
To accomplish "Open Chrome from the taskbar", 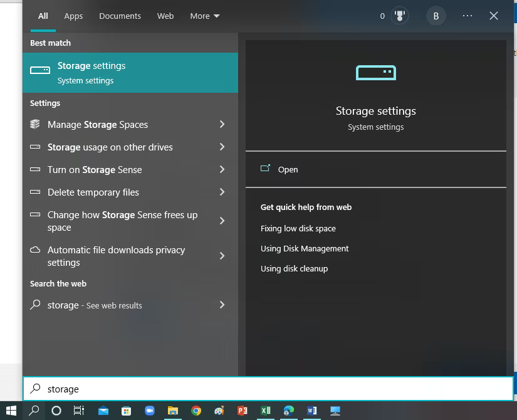I will coord(196,411).
